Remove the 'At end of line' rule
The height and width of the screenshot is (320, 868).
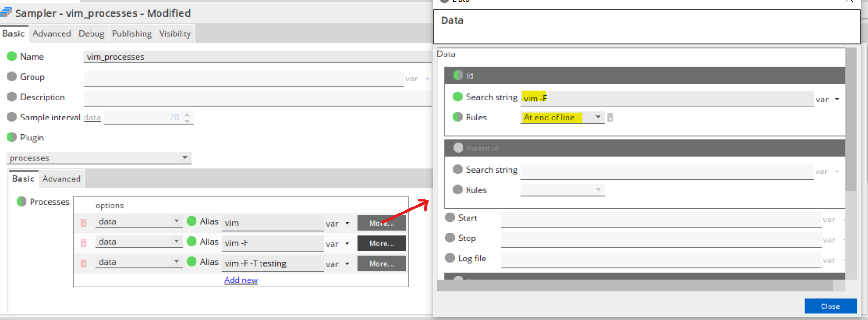pos(610,118)
